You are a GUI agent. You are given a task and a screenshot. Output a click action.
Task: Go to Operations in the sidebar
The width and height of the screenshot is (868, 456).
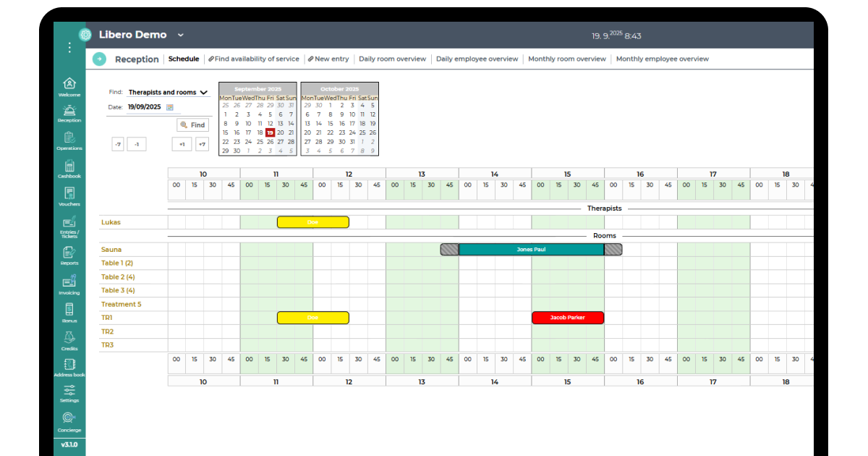[x=69, y=140]
